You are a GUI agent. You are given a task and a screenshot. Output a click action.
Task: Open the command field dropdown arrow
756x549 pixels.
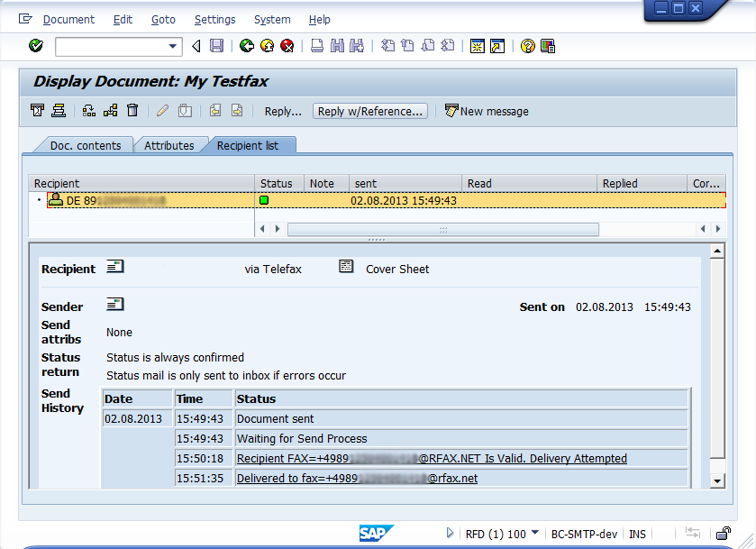click(173, 46)
